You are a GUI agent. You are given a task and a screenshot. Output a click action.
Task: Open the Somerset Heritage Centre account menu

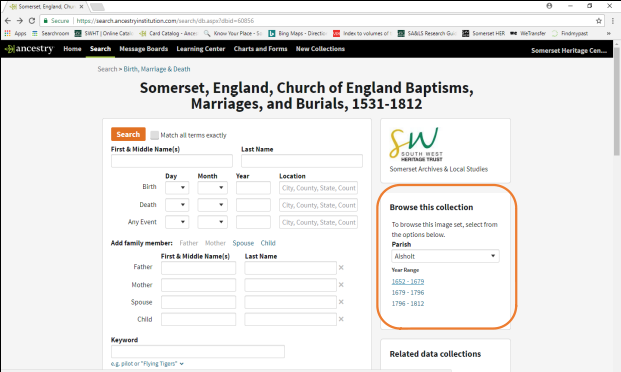(569, 50)
